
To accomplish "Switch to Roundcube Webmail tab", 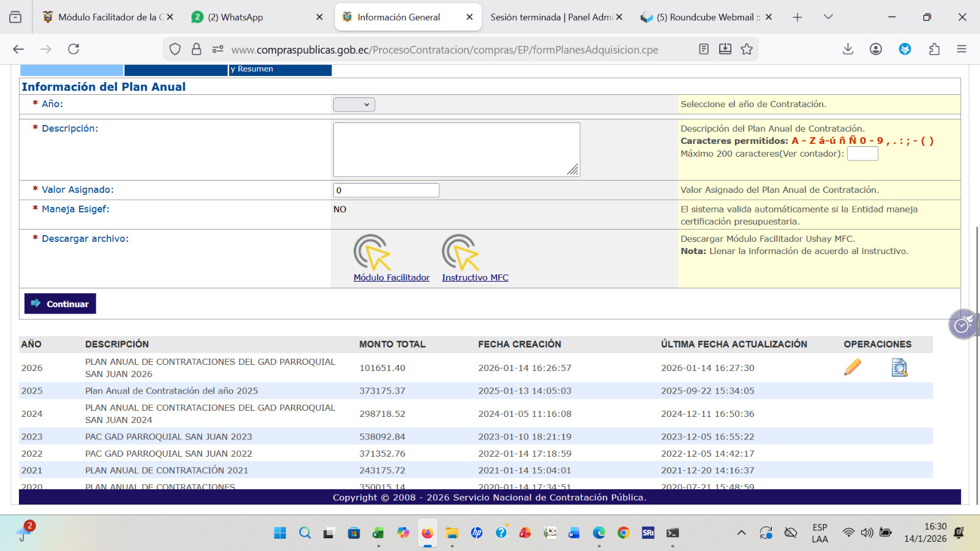I will tap(704, 17).
